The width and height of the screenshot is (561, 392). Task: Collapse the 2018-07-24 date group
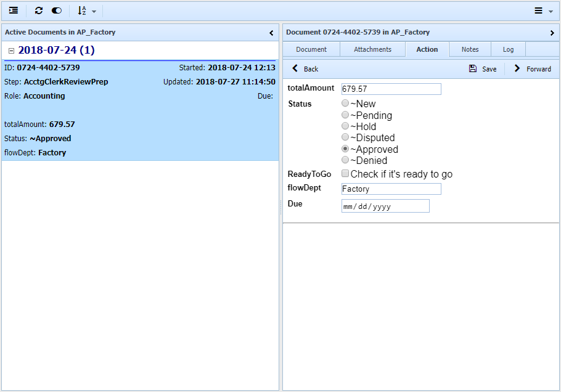pos(11,51)
